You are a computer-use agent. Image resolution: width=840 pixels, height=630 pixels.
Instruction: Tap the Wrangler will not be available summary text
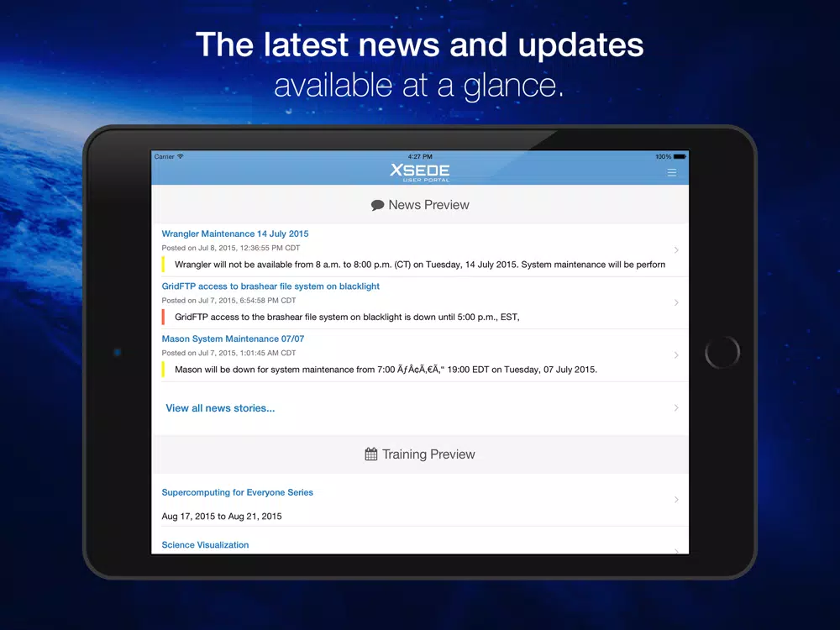click(x=420, y=265)
